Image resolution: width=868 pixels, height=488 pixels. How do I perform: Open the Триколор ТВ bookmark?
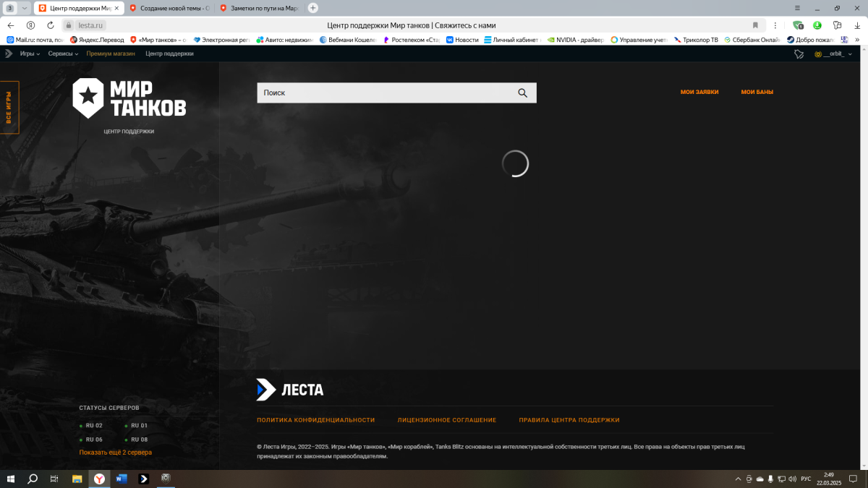click(696, 40)
